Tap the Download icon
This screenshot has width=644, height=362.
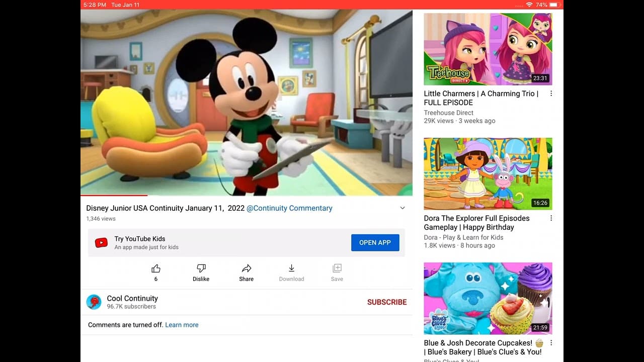(x=291, y=268)
